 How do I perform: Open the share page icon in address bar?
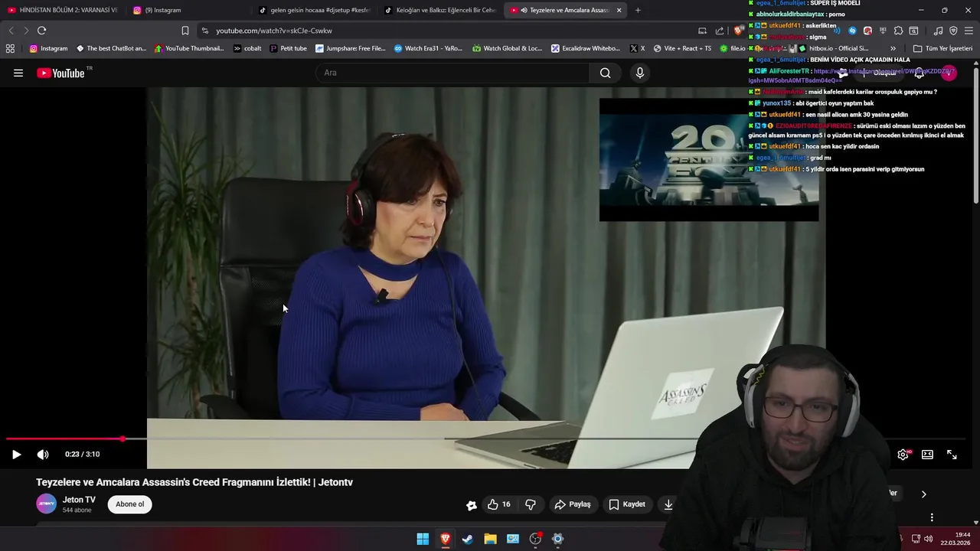tap(720, 31)
